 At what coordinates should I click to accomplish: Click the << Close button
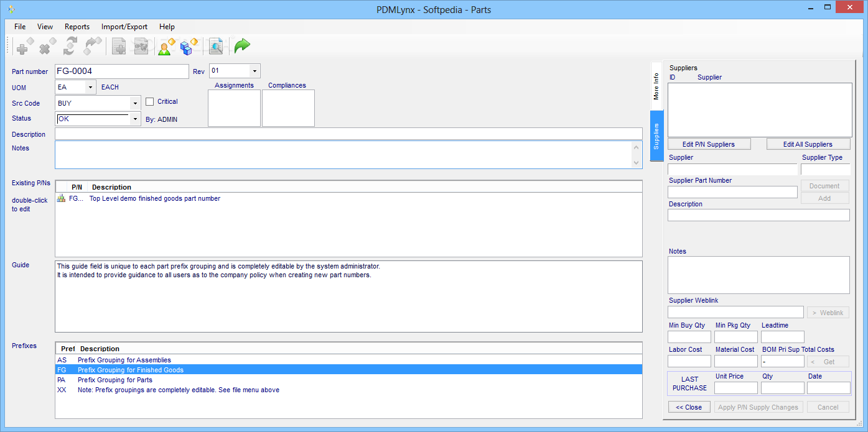click(x=689, y=407)
